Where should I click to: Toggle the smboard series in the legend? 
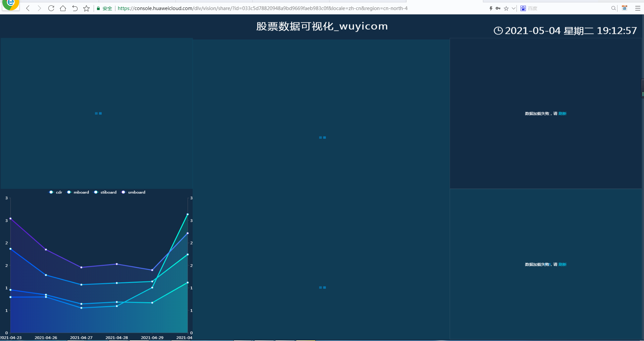pyautogui.click(x=133, y=192)
